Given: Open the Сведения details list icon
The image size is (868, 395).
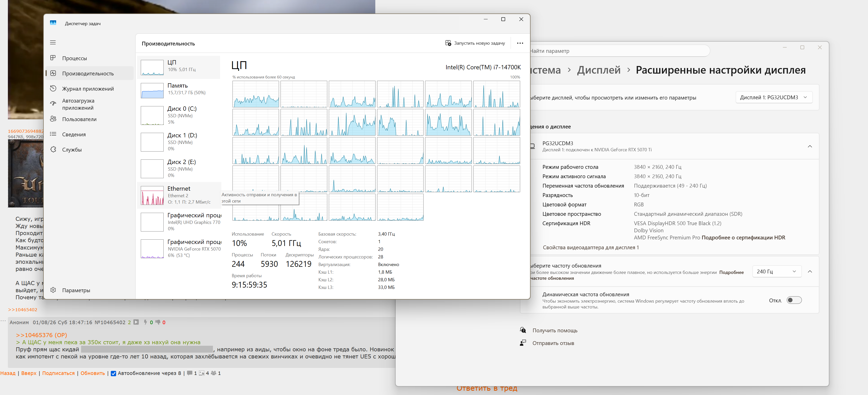Looking at the screenshot, I should pyautogui.click(x=53, y=134).
